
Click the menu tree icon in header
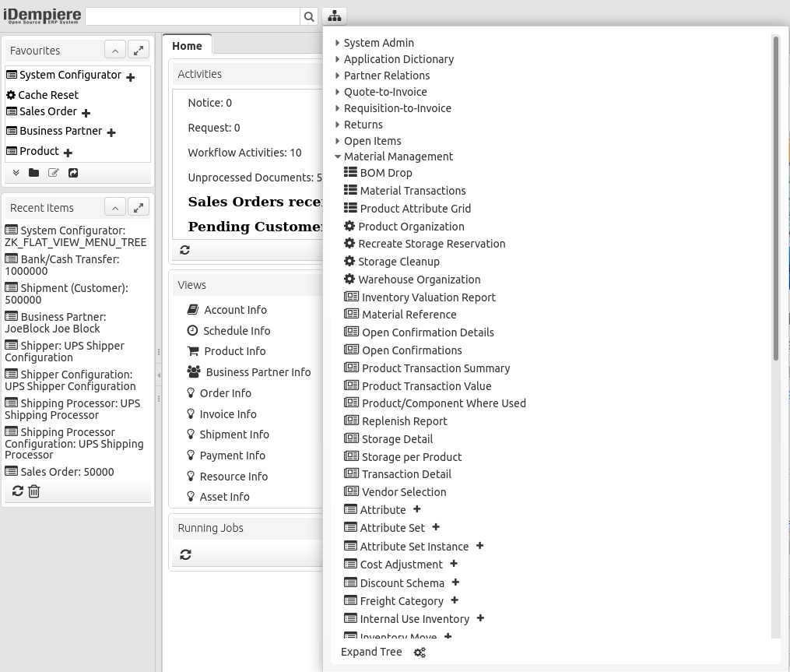pos(334,16)
